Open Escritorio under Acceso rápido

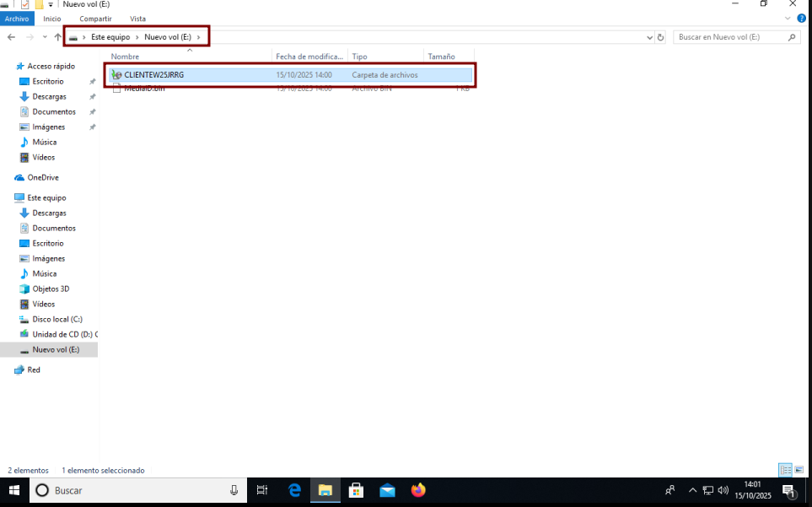(48, 81)
